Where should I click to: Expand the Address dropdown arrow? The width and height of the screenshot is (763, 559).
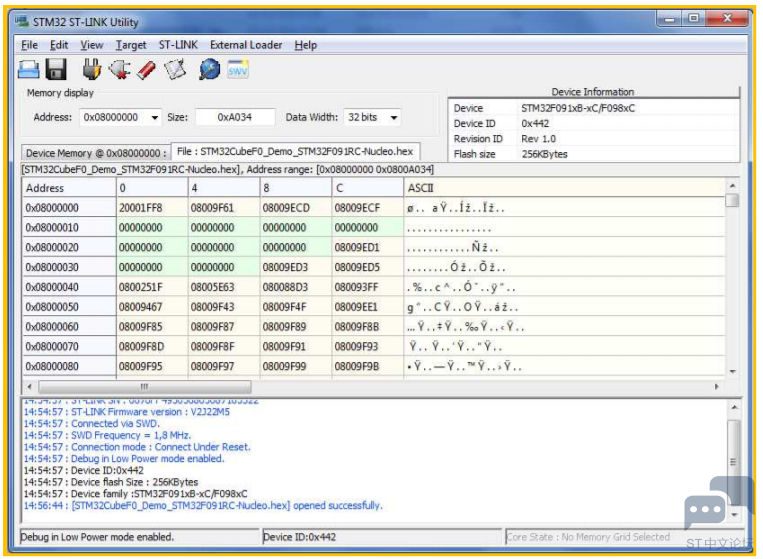click(x=154, y=117)
